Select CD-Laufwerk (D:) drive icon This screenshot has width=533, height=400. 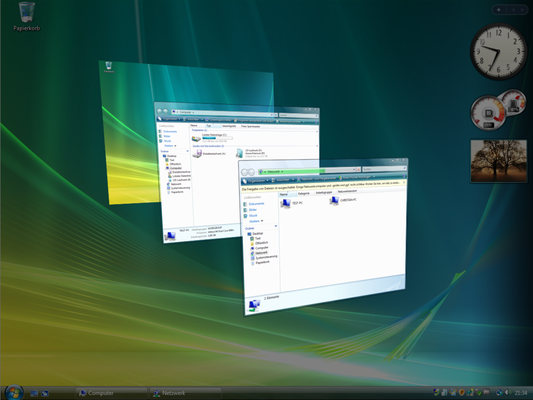click(x=240, y=153)
